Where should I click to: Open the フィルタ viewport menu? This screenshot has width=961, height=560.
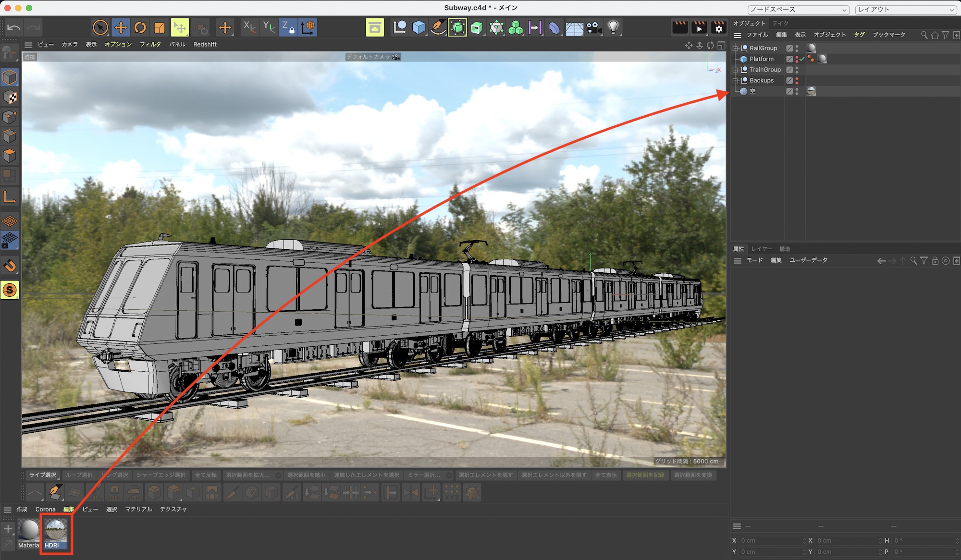coord(150,44)
